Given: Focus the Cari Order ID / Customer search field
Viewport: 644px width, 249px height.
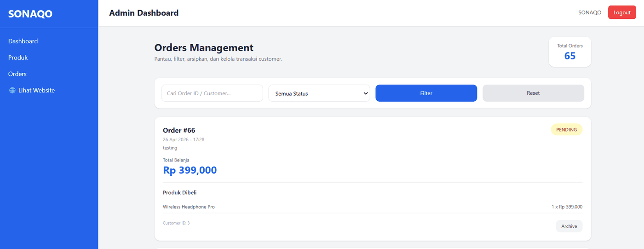Looking at the screenshot, I should tap(212, 93).
